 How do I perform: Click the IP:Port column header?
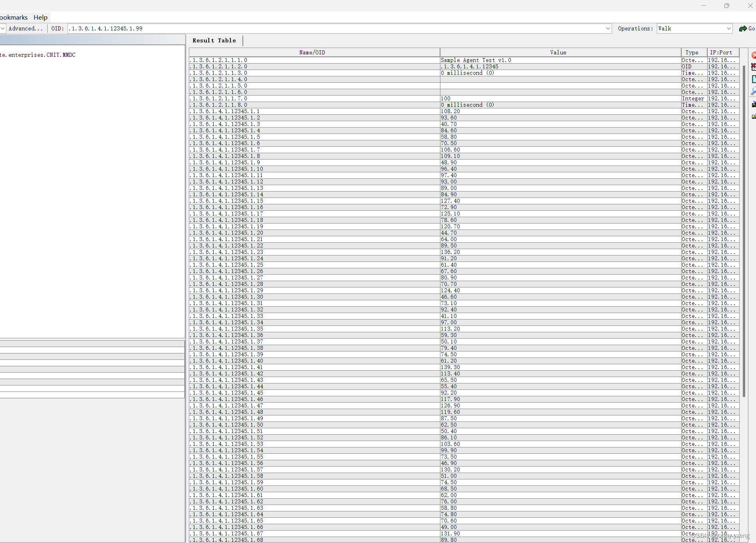click(x=722, y=52)
